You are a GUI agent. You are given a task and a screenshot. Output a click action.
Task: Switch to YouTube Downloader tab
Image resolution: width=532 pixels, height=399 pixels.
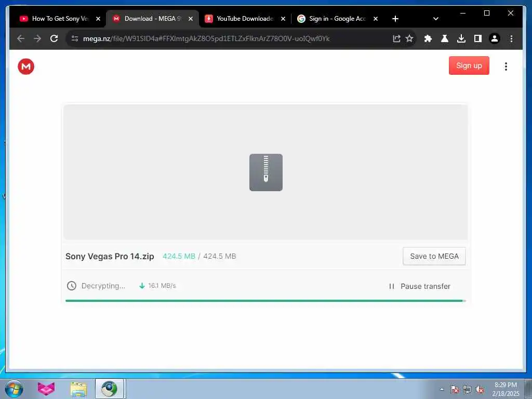245,19
